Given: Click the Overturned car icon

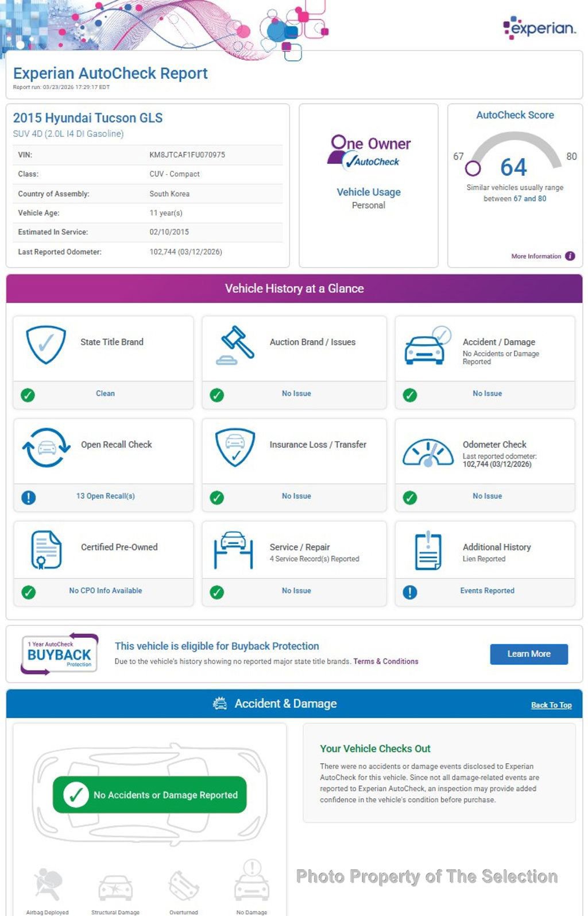Looking at the screenshot, I should click(184, 886).
